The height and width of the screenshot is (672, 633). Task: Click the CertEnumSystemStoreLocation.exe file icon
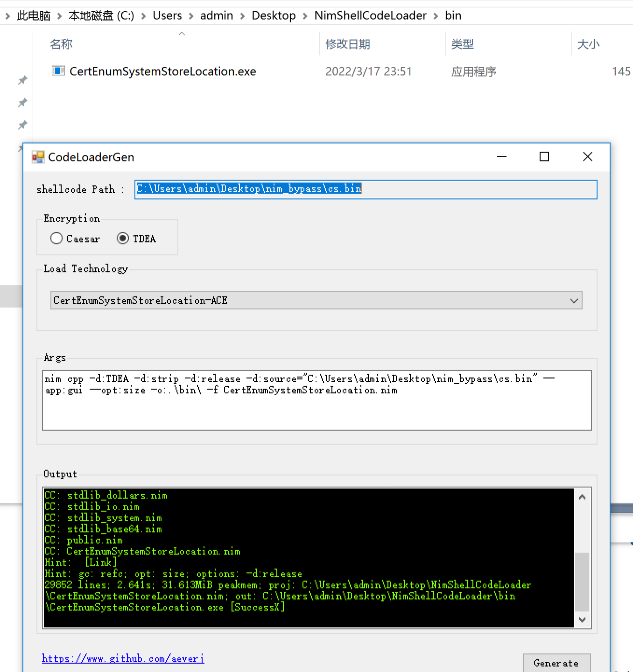58,71
